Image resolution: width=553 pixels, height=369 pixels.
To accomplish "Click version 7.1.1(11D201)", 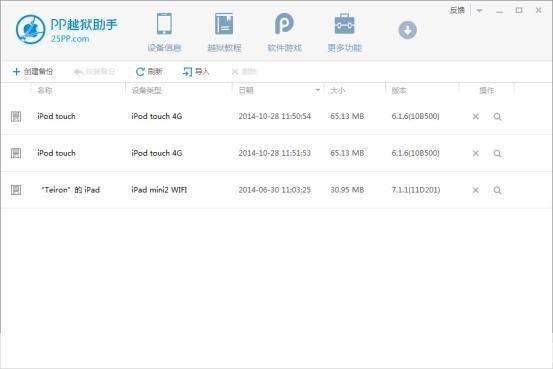I will (416, 190).
